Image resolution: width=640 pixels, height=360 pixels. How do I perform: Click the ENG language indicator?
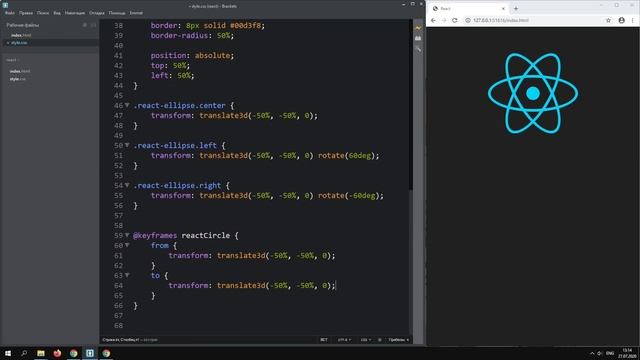tap(610, 353)
